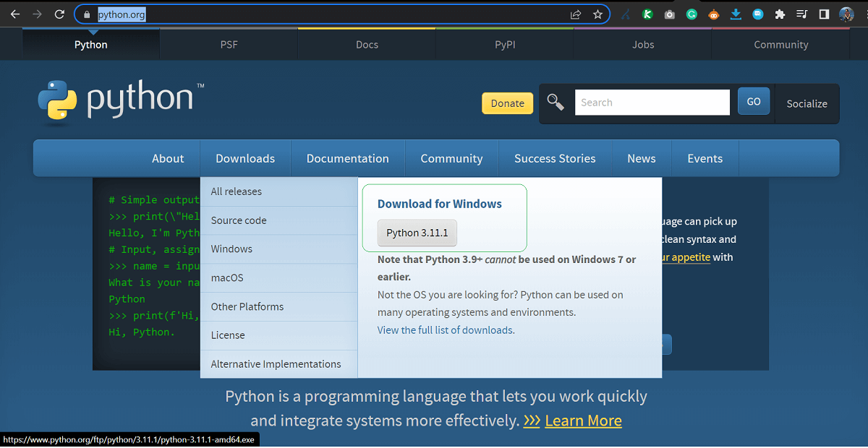The image size is (868, 448).
Task: Open the blue fork-shaped extension icon
Action: pyautogui.click(x=626, y=14)
